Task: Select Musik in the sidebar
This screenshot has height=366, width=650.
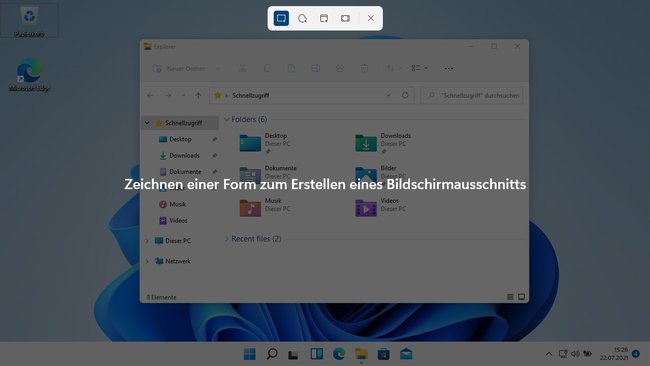Action: coord(177,204)
